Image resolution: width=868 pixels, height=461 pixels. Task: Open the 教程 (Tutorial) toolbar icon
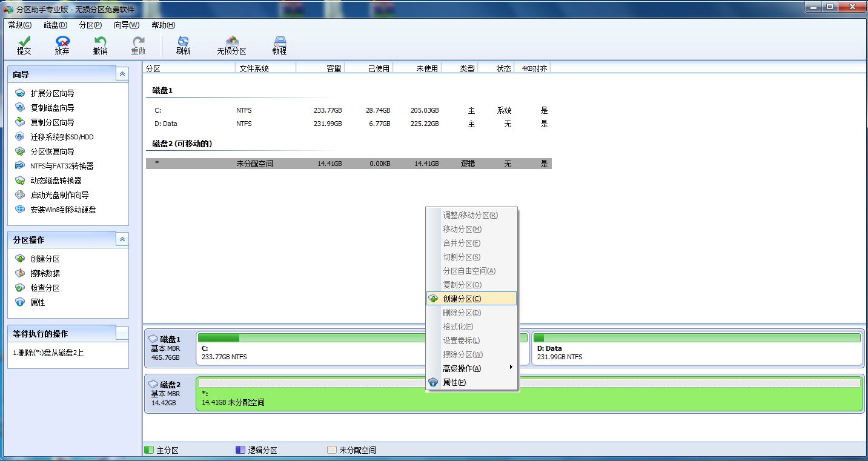pyautogui.click(x=279, y=45)
